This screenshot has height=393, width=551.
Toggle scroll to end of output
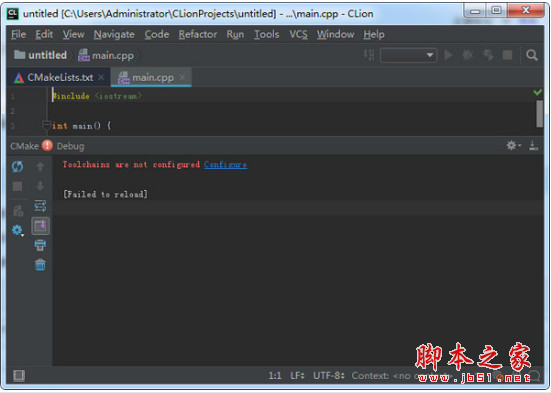point(40,226)
